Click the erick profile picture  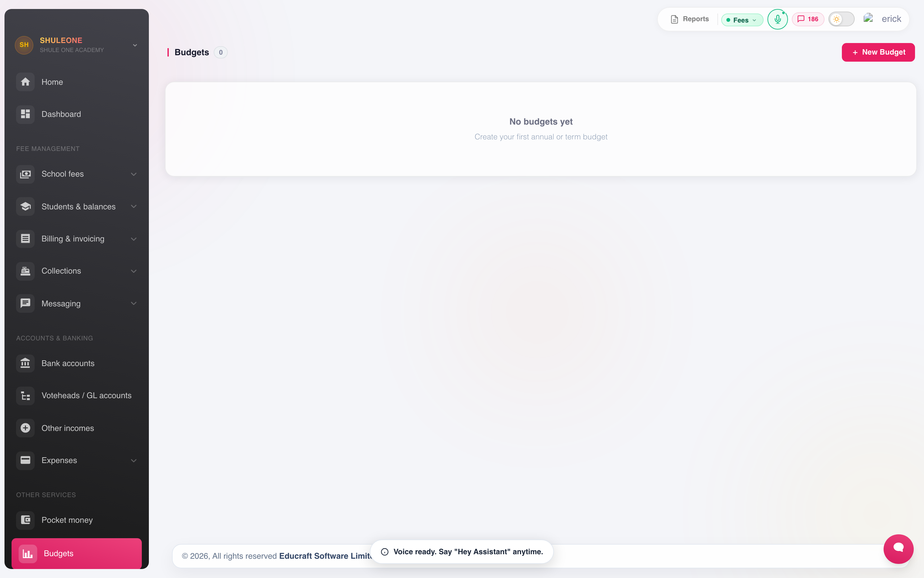[x=868, y=18]
